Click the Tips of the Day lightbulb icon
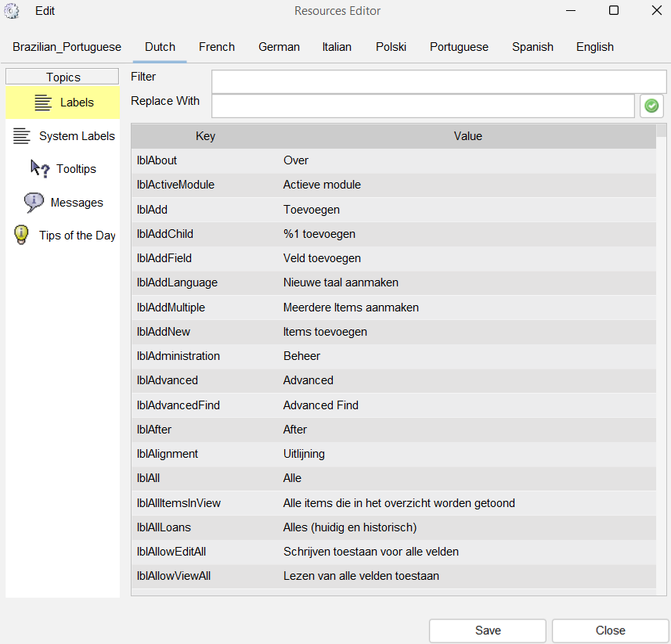This screenshot has height=644, width=671. point(21,236)
